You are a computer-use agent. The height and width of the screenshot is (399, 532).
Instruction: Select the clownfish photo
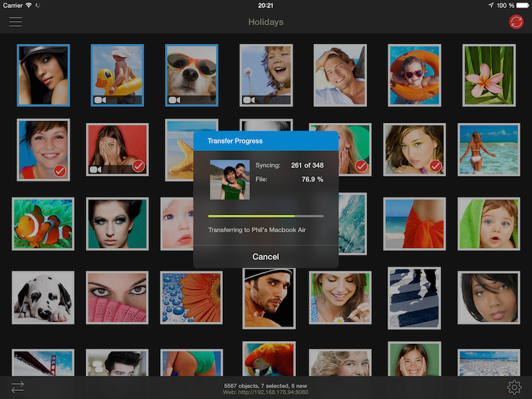(x=43, y=224)
